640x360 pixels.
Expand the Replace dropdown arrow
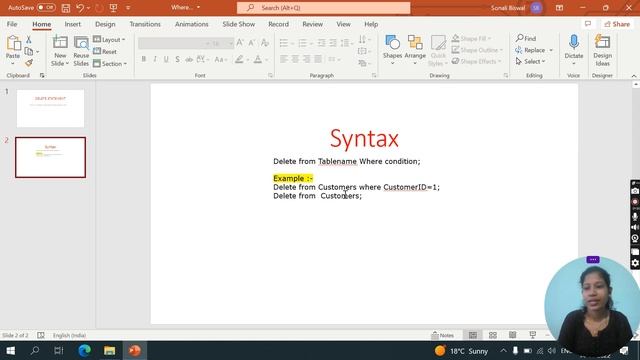point(551,50)
